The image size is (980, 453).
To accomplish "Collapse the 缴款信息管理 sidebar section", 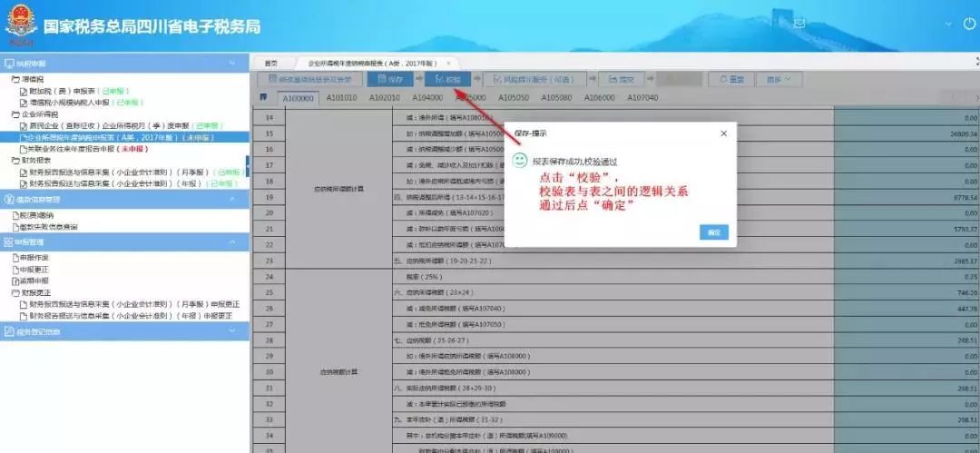I will click(231, 199).
